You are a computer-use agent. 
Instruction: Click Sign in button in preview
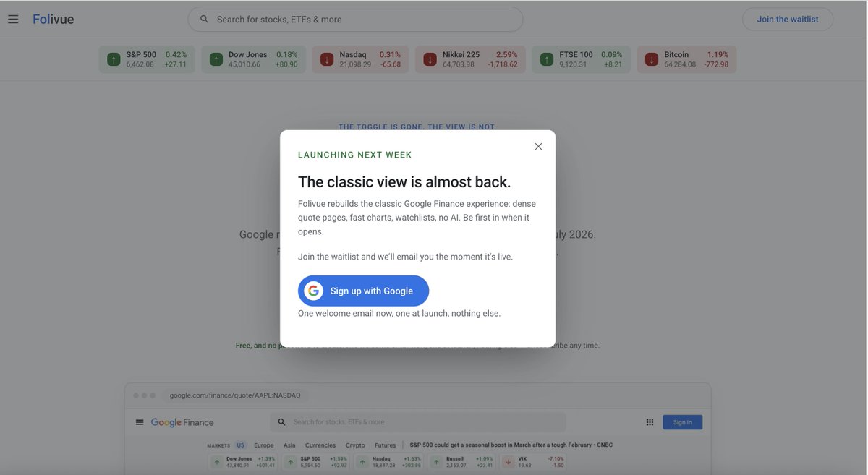click(683, 422)
